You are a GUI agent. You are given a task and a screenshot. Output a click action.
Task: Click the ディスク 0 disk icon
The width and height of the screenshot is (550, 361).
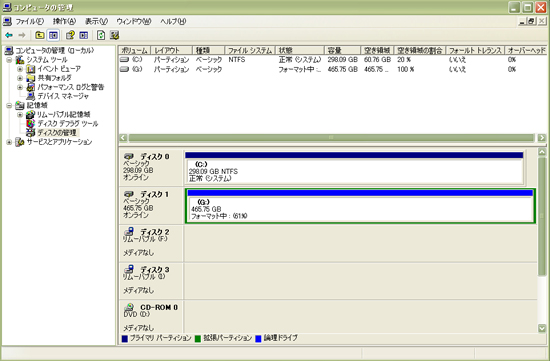click(x=129, y=156)
